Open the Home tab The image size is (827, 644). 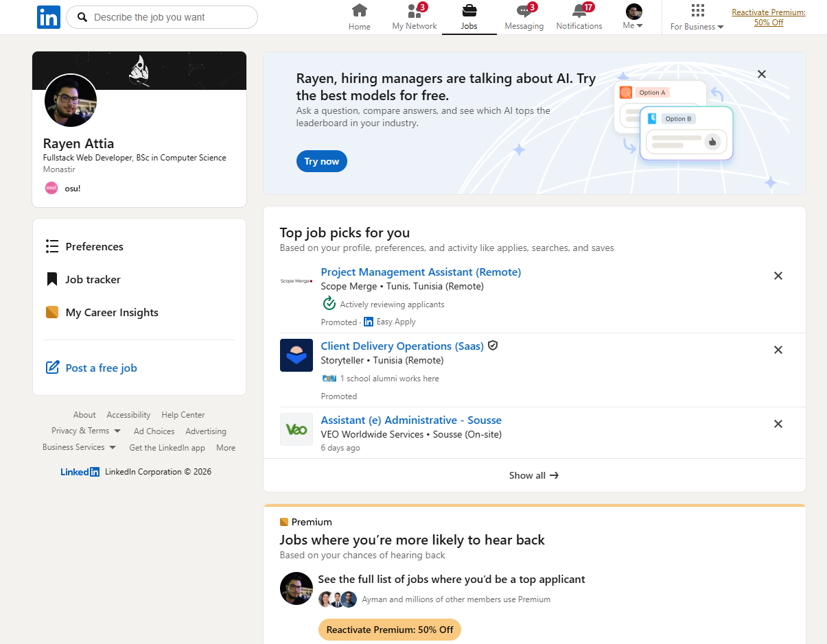point(360,17)
